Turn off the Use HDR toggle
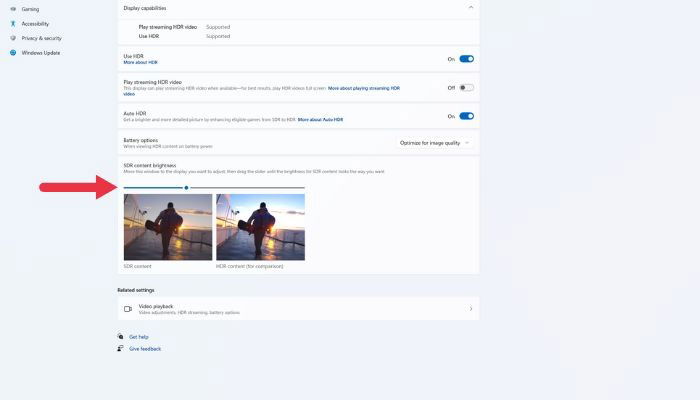Image resolution: width=700 pixels, height=400 pixels. pyautogui.click(x=467, y=59)
